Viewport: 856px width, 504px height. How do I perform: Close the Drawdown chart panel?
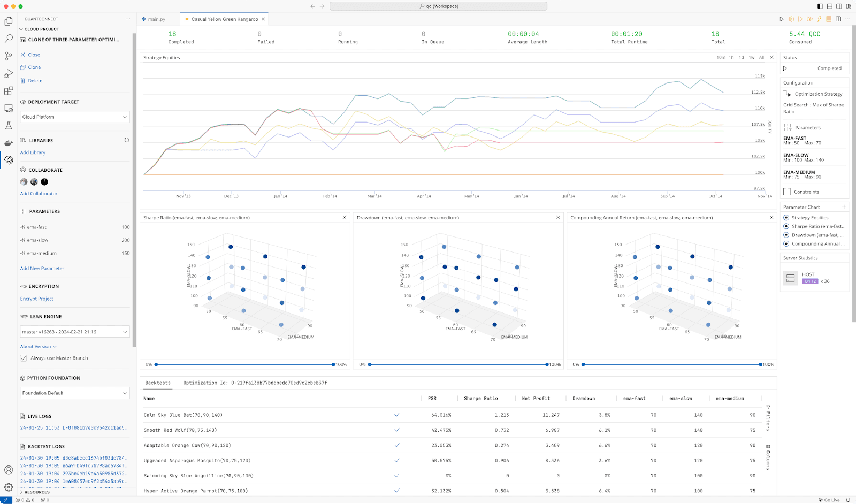tap(558, 218)
